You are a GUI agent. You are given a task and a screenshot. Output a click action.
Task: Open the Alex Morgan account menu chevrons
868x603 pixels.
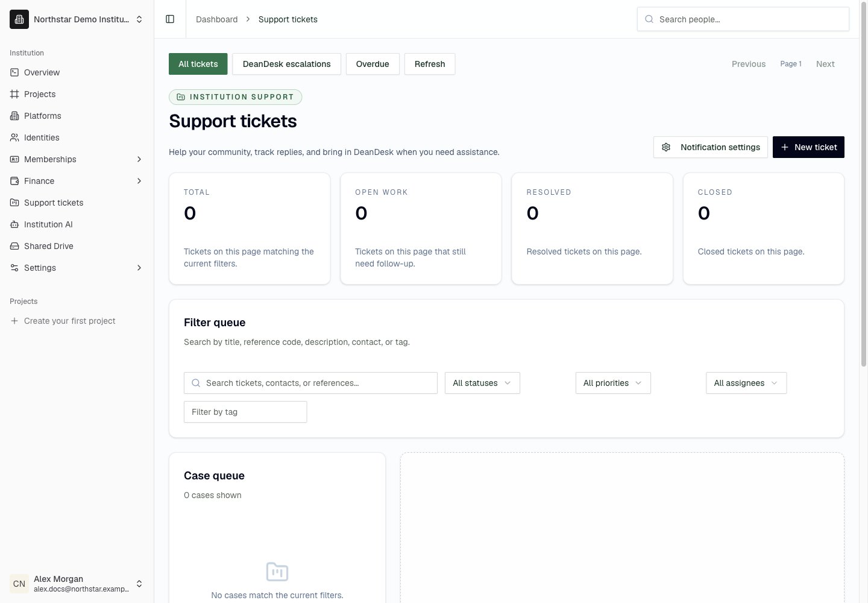click(x=139, y=584)
